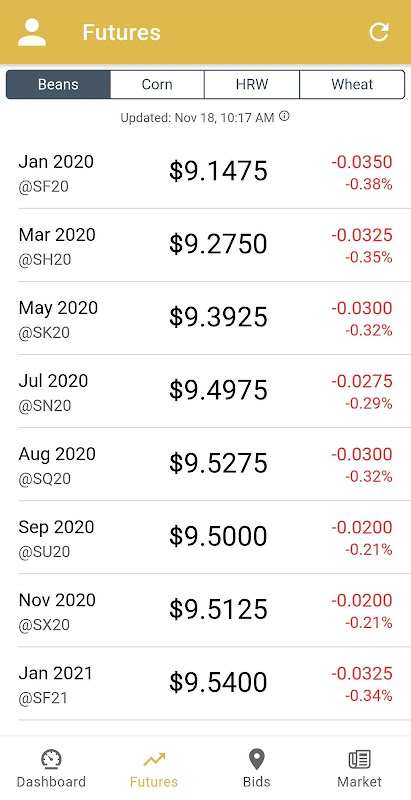Select the Aug 2020 @SQ20 contract

pos(206,464)
